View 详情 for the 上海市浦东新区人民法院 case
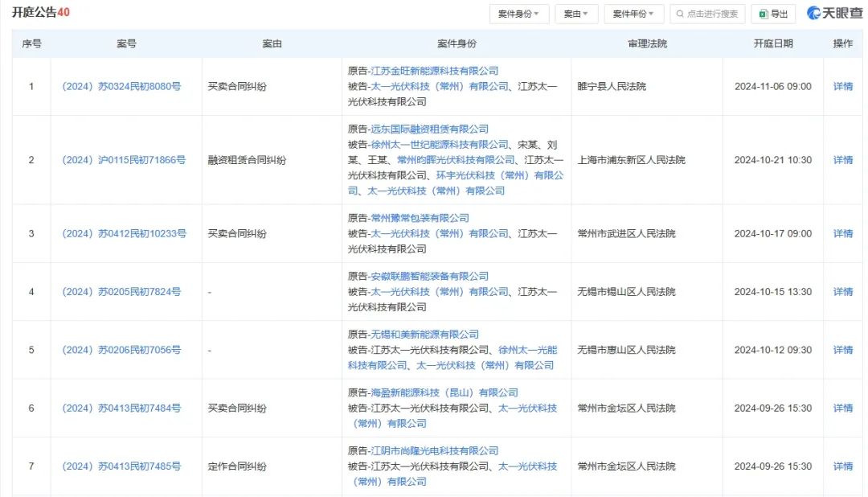Viewport: 868px width, 497px height. click(843, 160)
